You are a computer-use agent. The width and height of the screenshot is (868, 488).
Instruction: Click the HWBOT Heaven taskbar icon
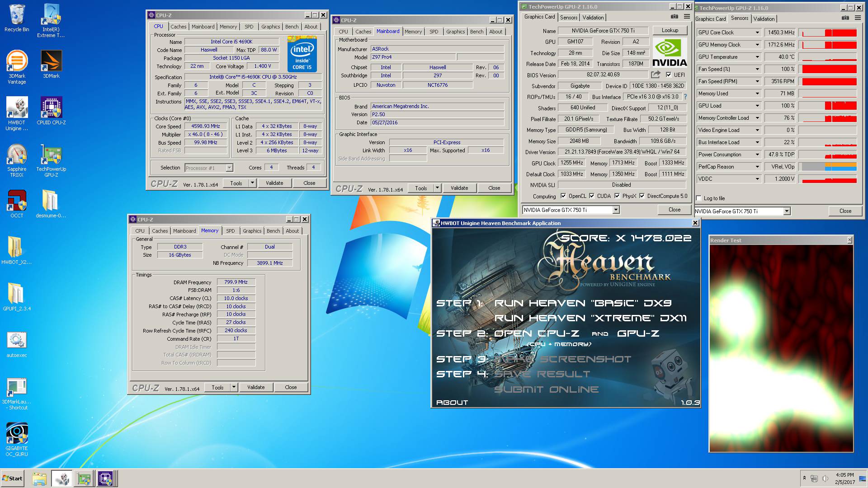pyautogui.click(x=61, y=479)
